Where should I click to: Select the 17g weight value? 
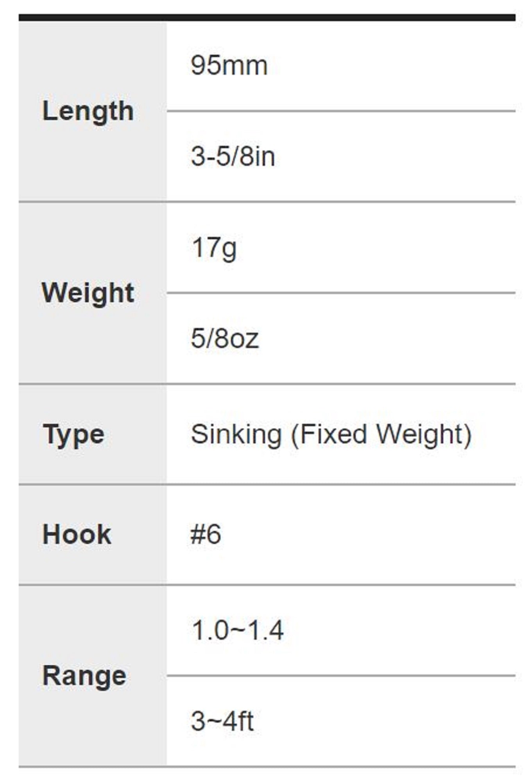click(x=214, y=248)
